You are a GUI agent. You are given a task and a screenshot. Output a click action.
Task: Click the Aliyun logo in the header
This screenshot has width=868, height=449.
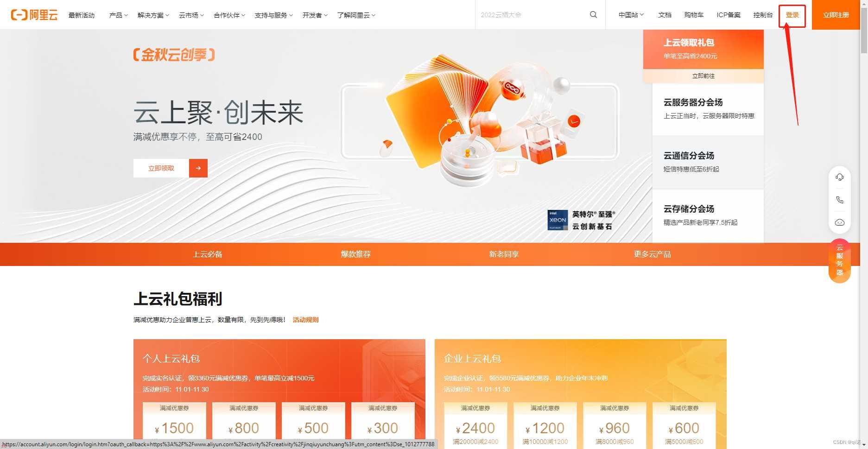coord(34,15)
